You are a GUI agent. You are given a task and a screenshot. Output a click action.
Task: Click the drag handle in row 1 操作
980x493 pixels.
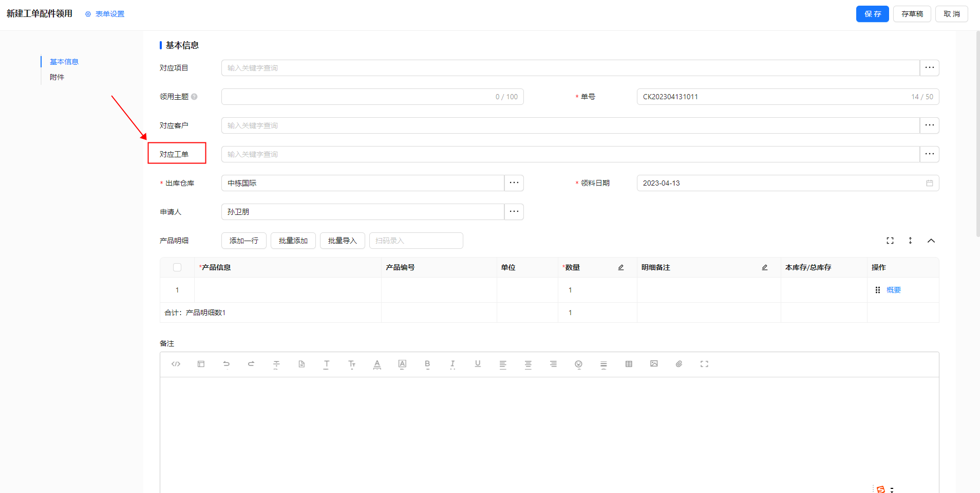878,290
